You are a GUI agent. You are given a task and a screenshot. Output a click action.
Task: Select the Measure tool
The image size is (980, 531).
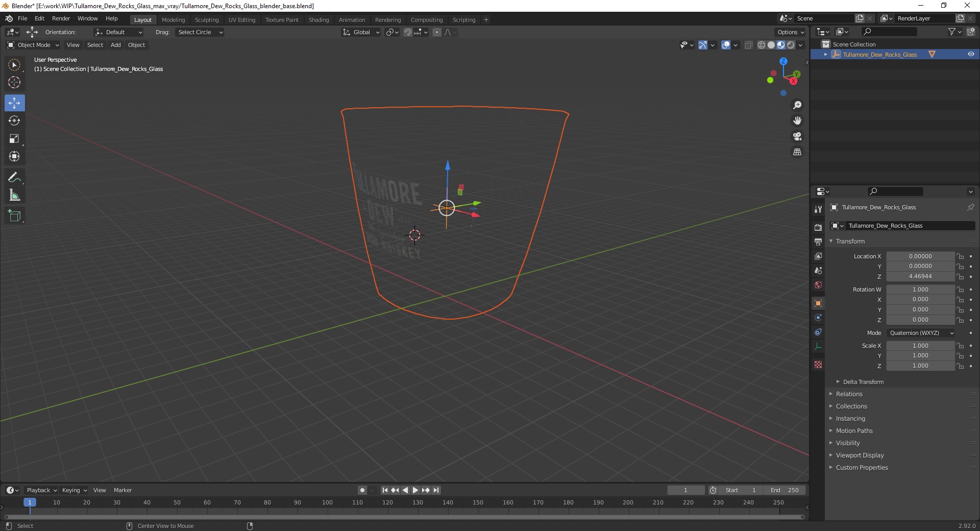14,195
